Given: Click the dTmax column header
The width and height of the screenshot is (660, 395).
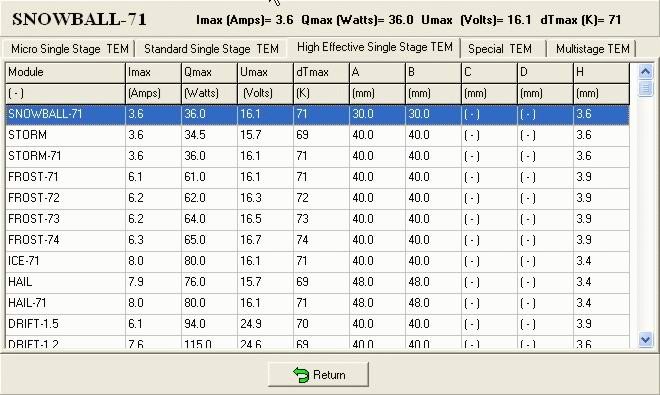Looking at the screenshot, I should click(321, 72).
